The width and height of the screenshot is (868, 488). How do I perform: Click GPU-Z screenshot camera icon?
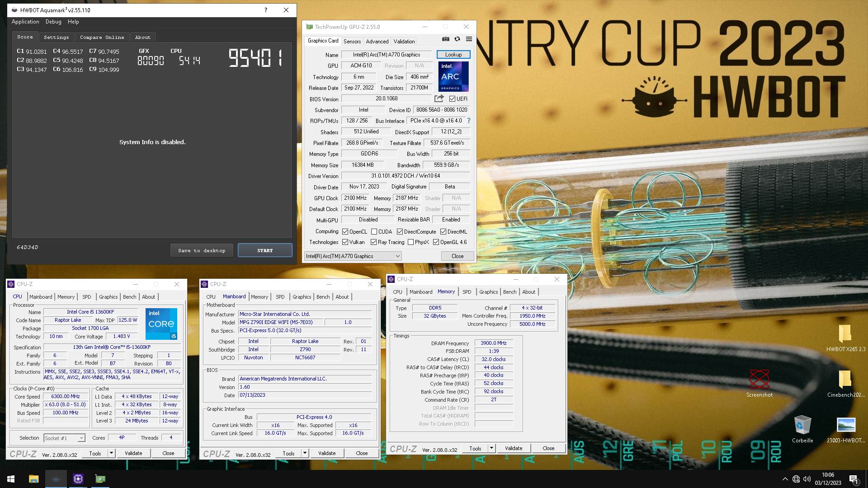click(445, 39)
